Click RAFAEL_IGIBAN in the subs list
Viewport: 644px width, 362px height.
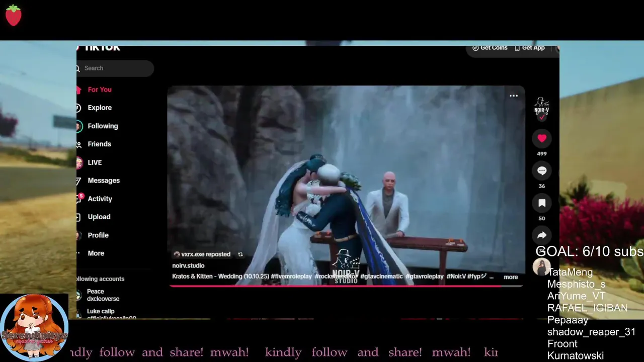pyautogui.click(x=587, y=308)
